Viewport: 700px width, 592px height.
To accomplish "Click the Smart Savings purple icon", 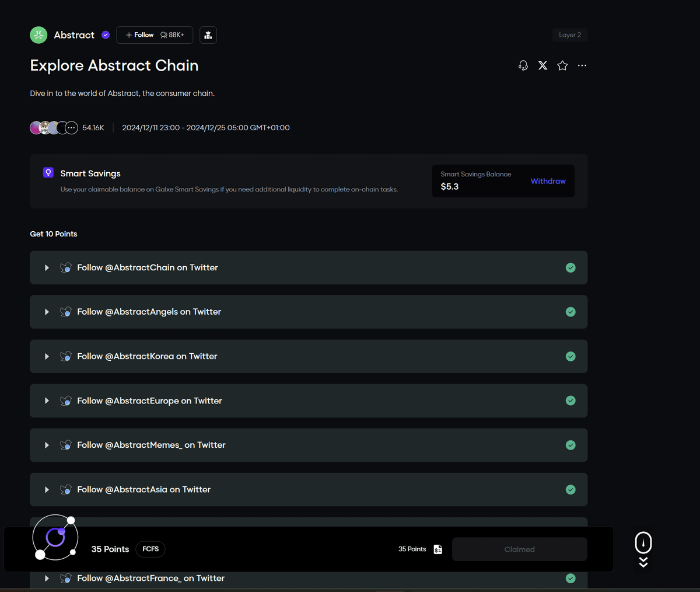I will [x=48, y=173].
